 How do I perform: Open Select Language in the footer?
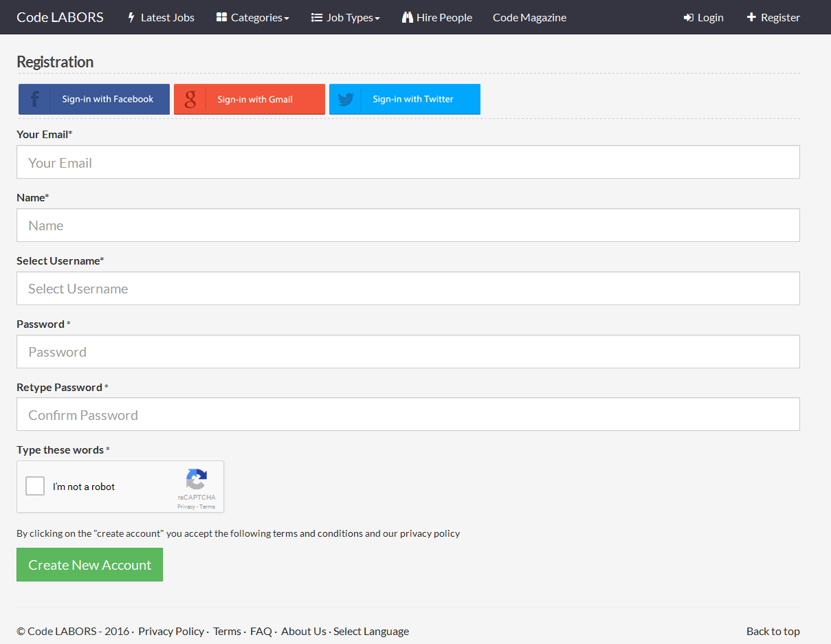point(371,631)
